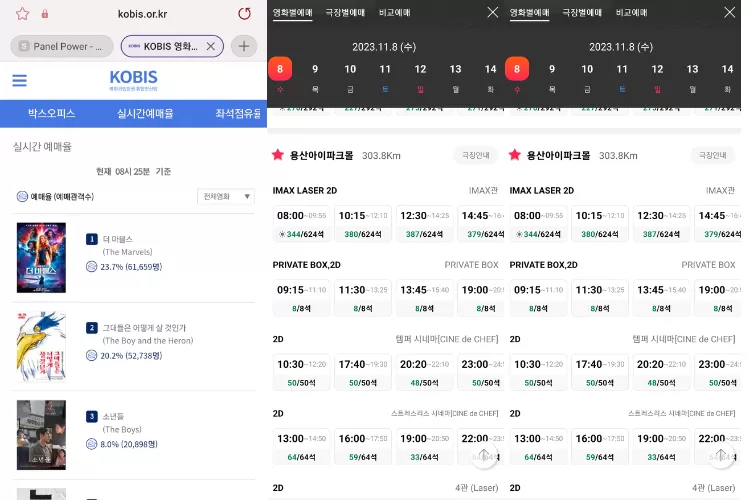Tap the bookmark star icon in browser bar

[22, 14]
